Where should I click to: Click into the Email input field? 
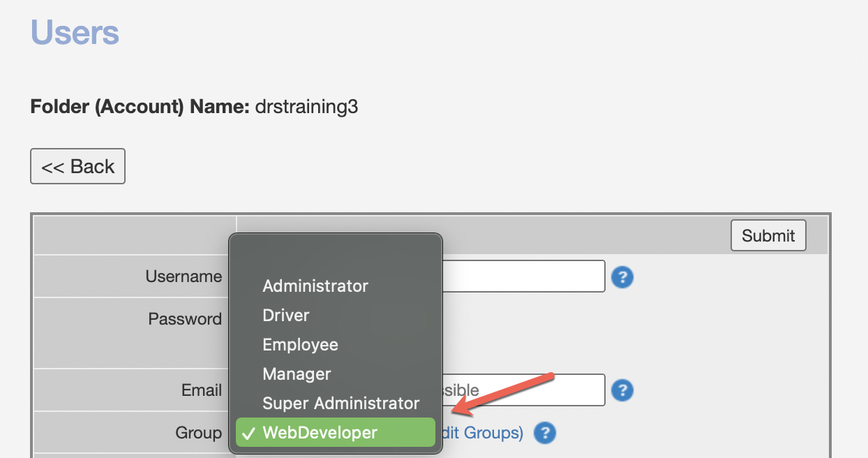click(x=523, y=390)
